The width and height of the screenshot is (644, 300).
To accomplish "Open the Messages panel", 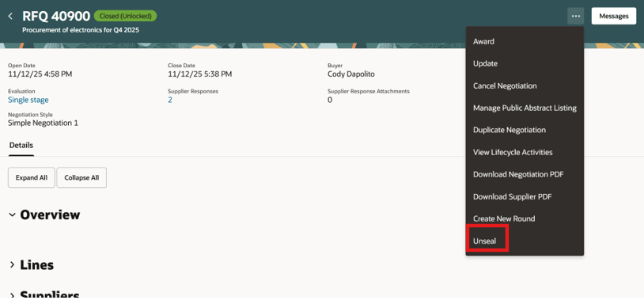I will pyautogui.click(x=614, y=16).
